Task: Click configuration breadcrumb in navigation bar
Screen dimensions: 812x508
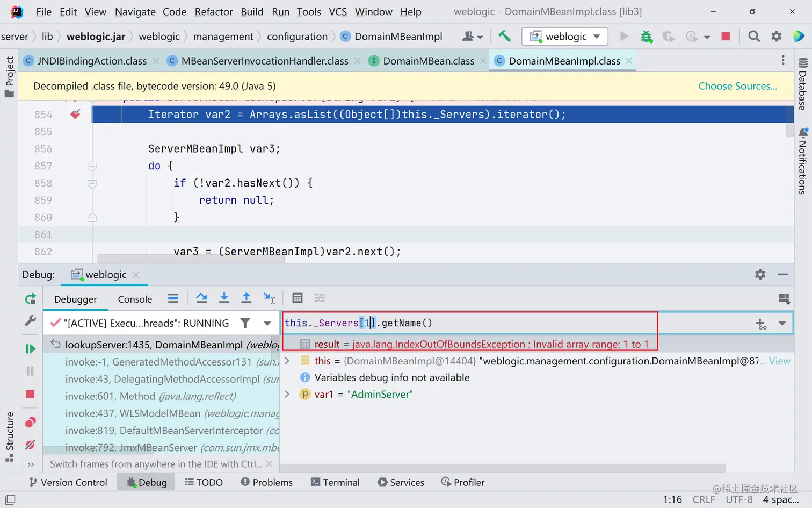Action: (297, 36)
